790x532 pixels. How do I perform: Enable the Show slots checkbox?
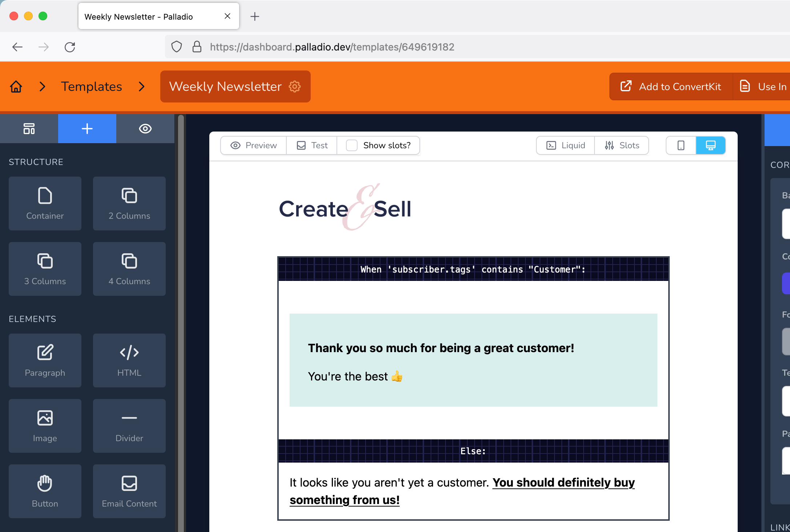[x=352, y=145]
